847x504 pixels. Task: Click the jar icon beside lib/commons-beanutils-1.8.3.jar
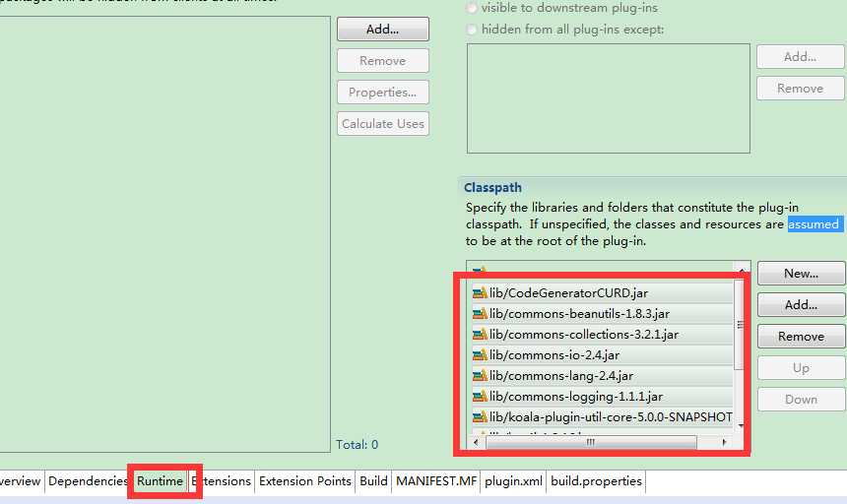(x=480, y=313)
